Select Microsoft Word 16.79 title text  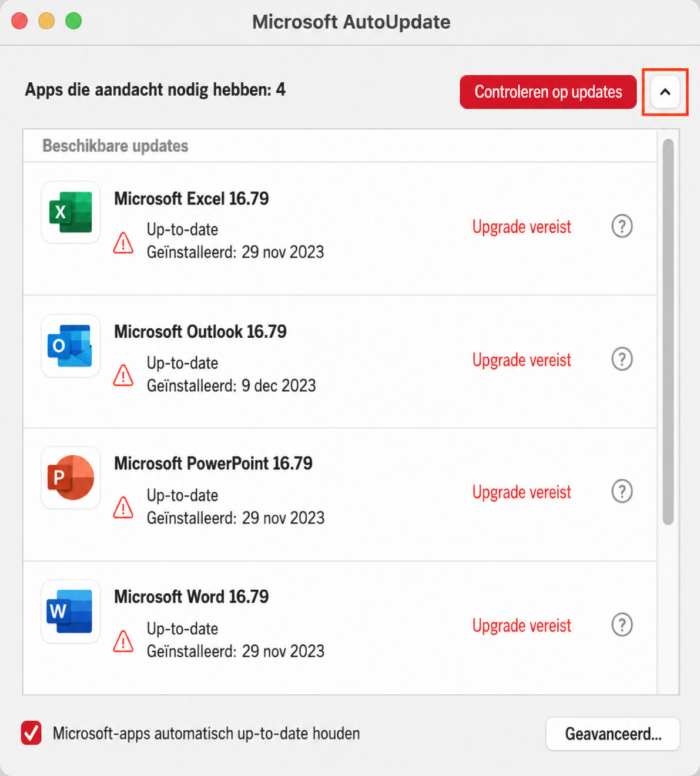tap(191, 597)
